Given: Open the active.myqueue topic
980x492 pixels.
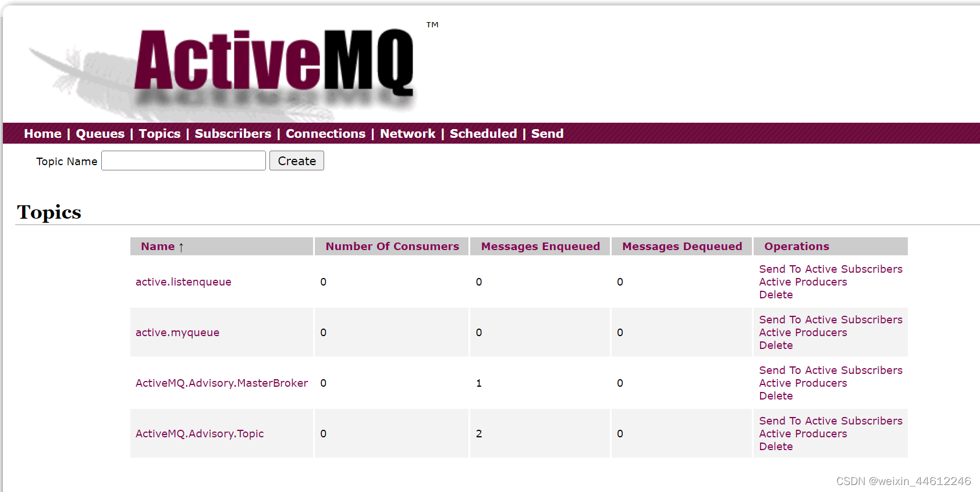Looking at the screenshot, I should pos(177,333).
